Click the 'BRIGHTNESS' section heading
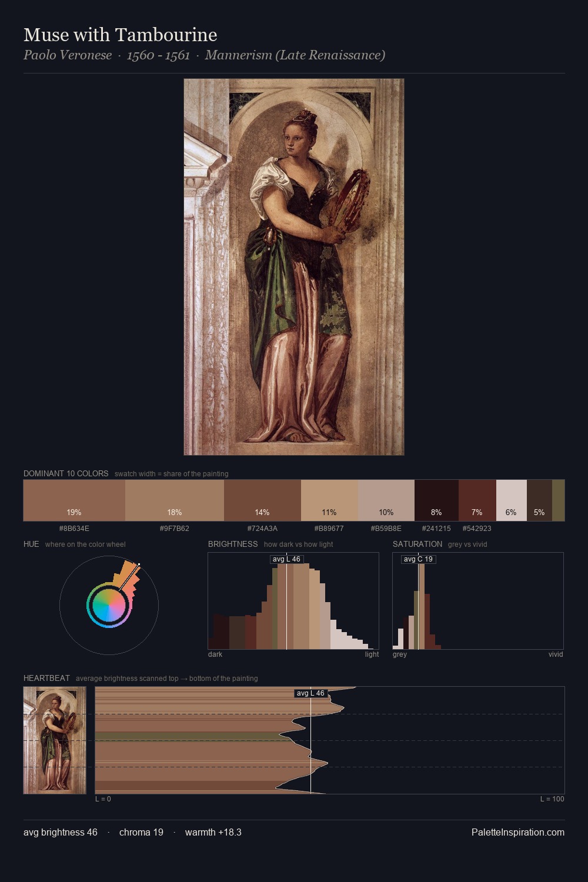The width and height of the screenshot is (588, 882). coord(233,544)
